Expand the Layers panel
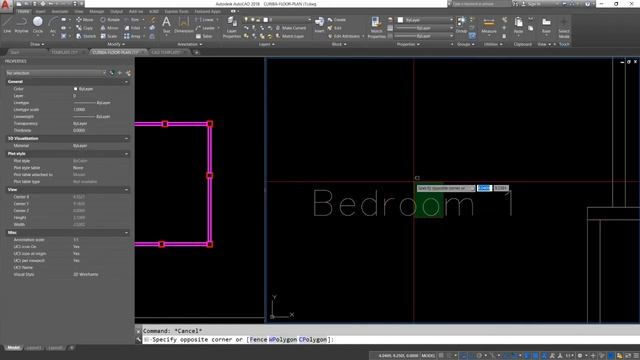Screen dimensions: 640x360 pyautogui.click(x=267, y=44)
